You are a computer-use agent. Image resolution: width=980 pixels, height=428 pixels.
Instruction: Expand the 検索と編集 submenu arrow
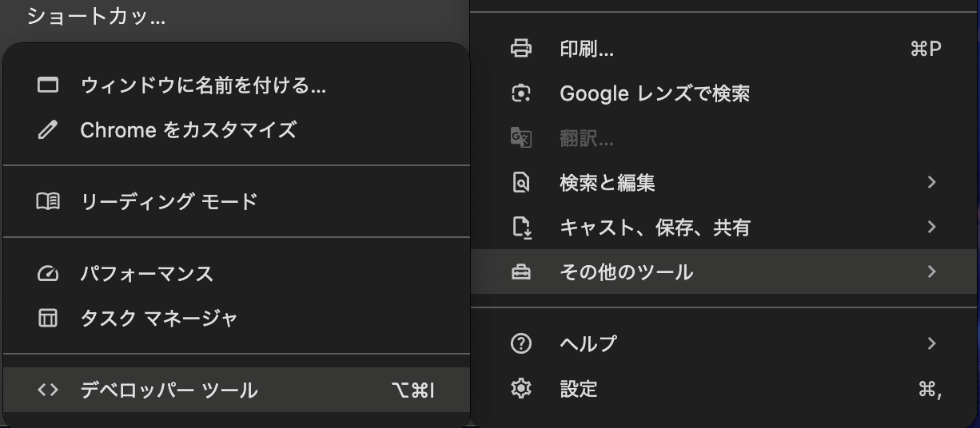coord(931,183)
